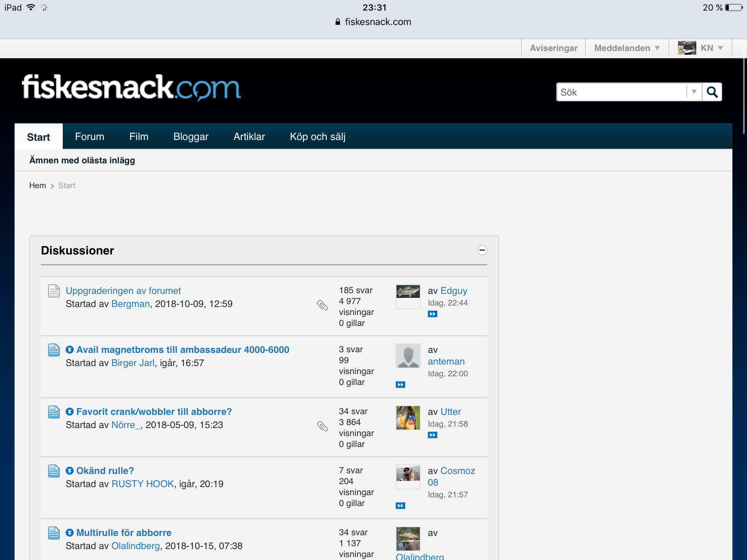Jump to latest post by anteman

tap(400, 385)
